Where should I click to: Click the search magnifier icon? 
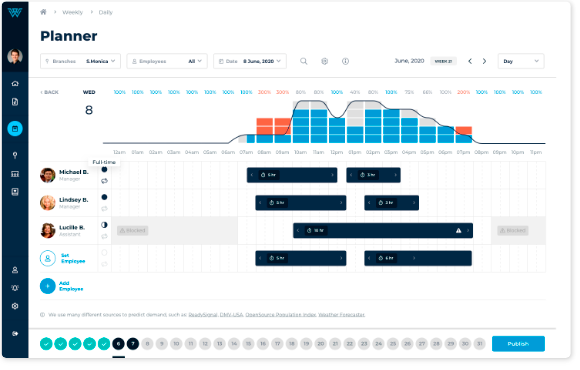(x=303, y=61)
